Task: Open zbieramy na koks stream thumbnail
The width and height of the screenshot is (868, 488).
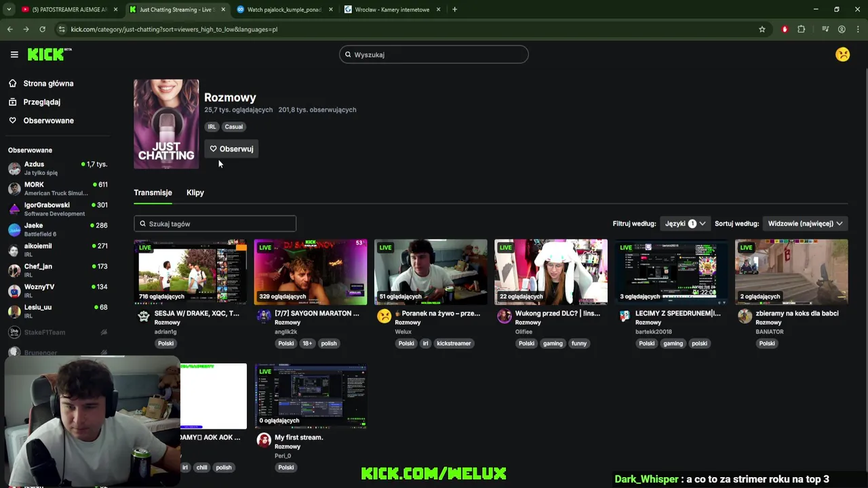Action: [x=791, y=272]
